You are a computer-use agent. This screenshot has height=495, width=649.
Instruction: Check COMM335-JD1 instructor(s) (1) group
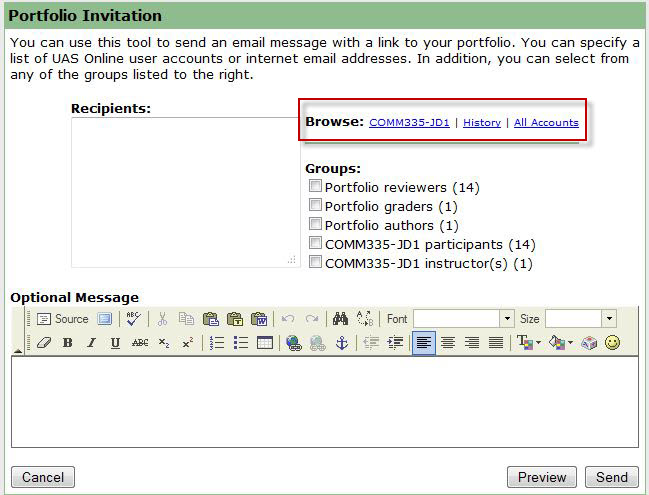point(315,262)
